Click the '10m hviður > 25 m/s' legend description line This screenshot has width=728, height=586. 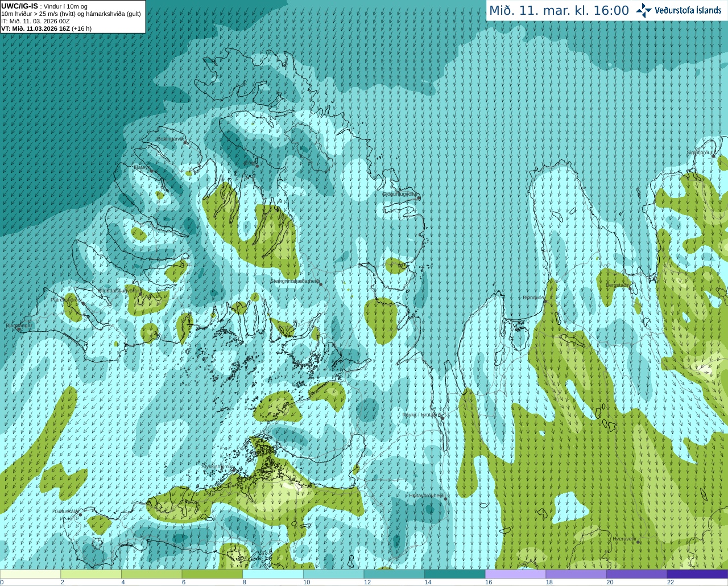point(71,14)
